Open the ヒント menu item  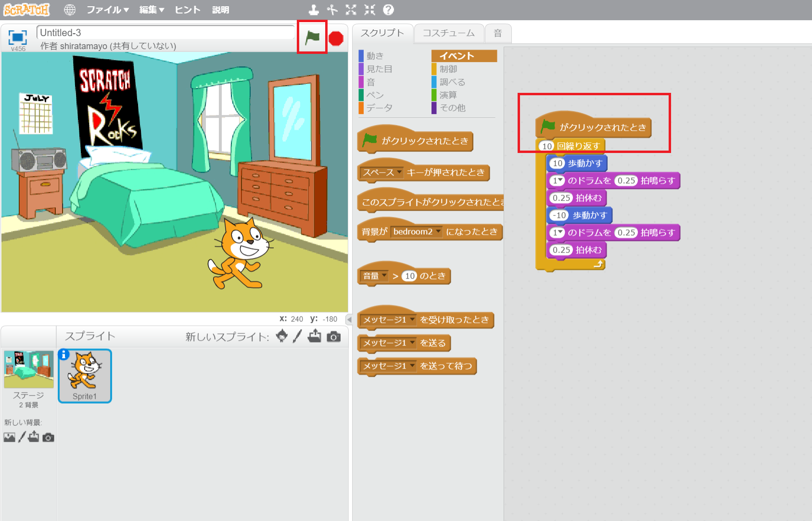(187, 10)
